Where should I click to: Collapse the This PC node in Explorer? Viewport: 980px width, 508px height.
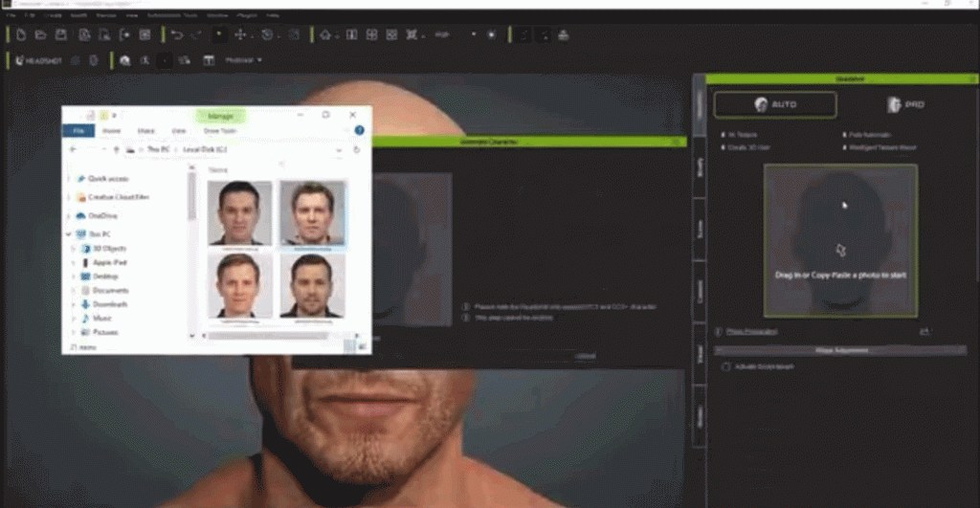(x=69, y=234)
